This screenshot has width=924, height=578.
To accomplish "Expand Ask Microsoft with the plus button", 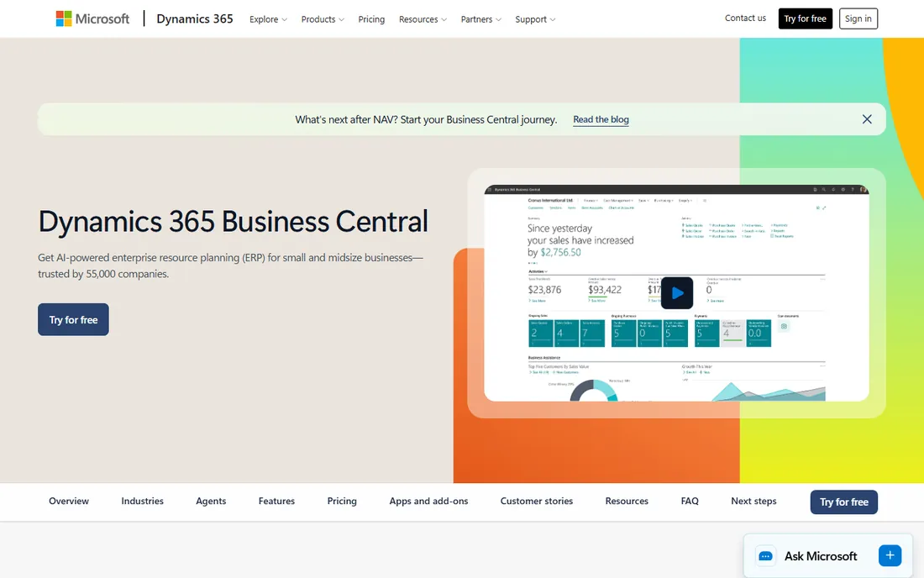I will pos(890,555).
